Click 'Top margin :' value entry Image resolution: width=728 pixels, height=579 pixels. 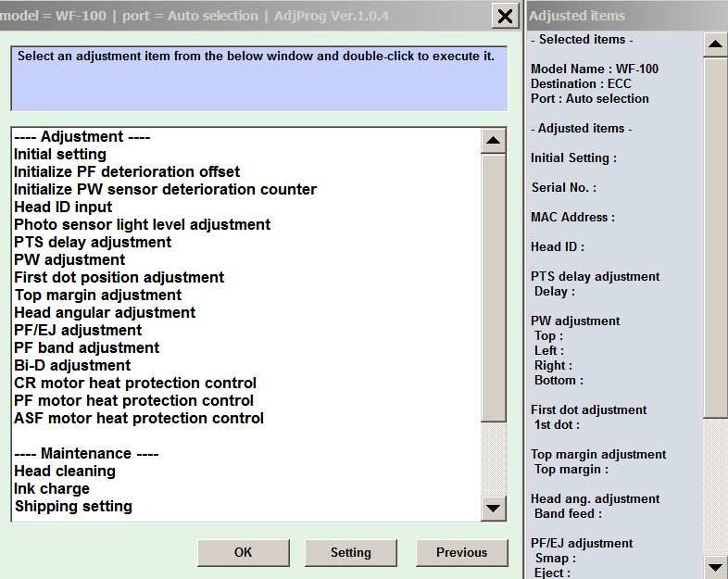coord(571,470)
